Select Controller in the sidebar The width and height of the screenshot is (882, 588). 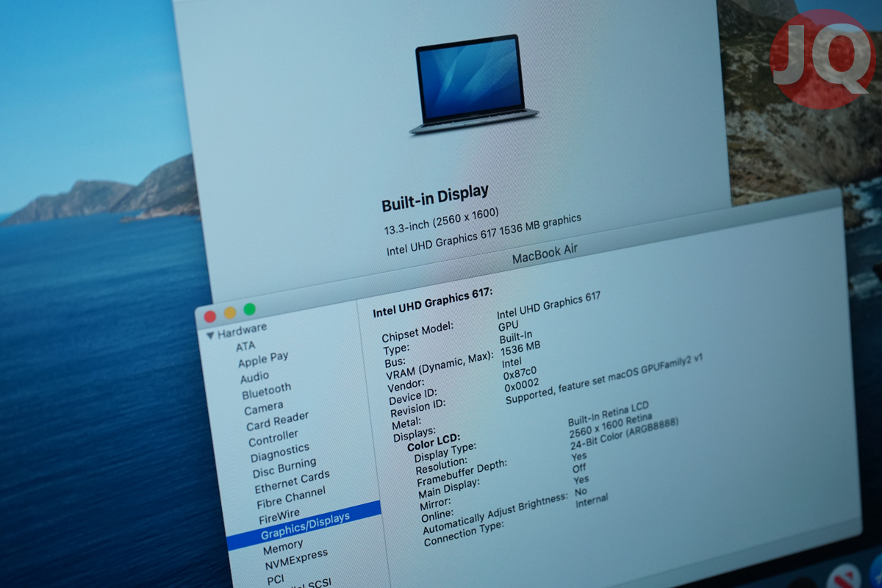(x=273, y=438)
